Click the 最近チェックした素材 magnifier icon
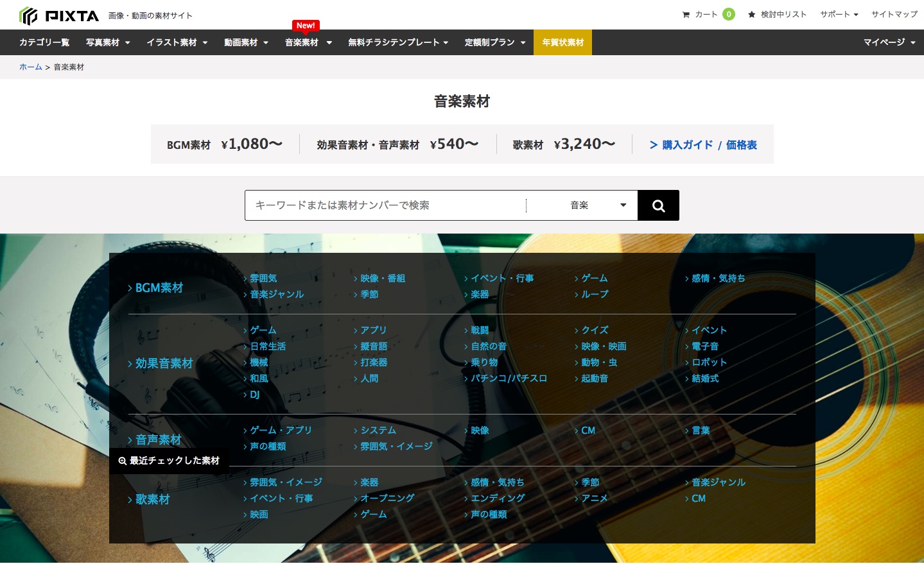This screenshot has height=573, width=924. click(123, 461)
